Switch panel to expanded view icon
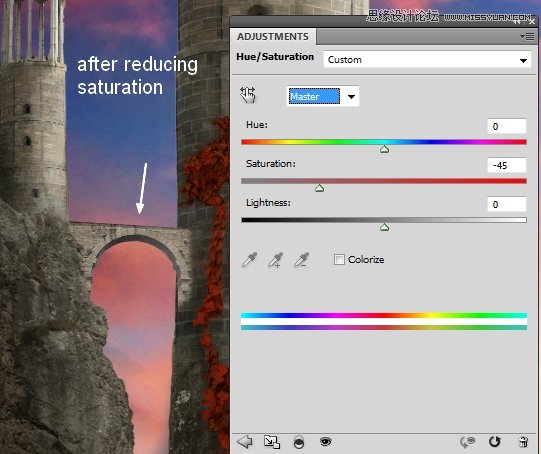 (272, 442)
